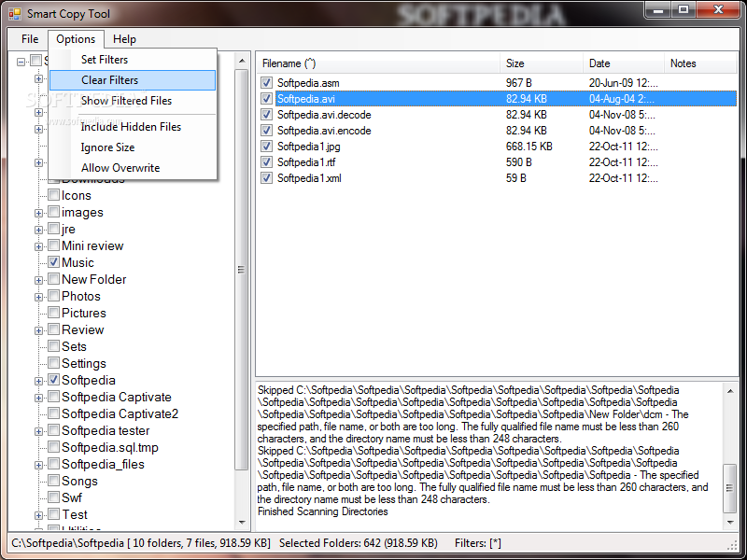Click the folder tree scrollbar thumb
This screenshot has width=747, height=560.
(x=242, y=270)
